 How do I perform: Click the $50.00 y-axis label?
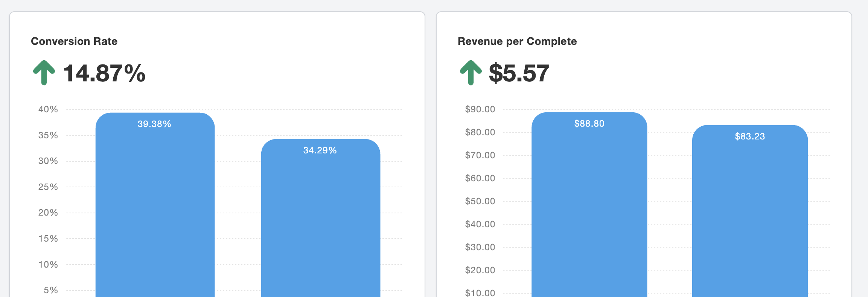[x=480, y=201]
